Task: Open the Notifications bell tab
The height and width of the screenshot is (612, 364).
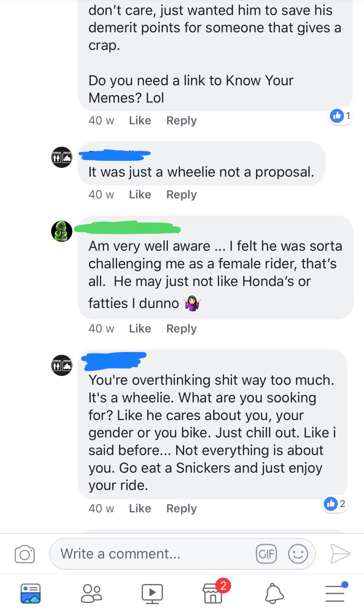Action: [x=274, y=593]
